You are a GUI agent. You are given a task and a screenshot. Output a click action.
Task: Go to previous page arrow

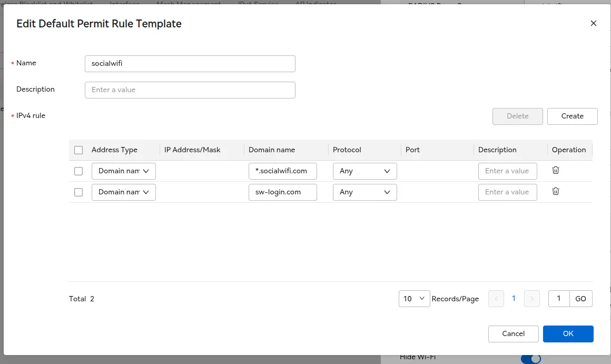(x=496, y=299)
